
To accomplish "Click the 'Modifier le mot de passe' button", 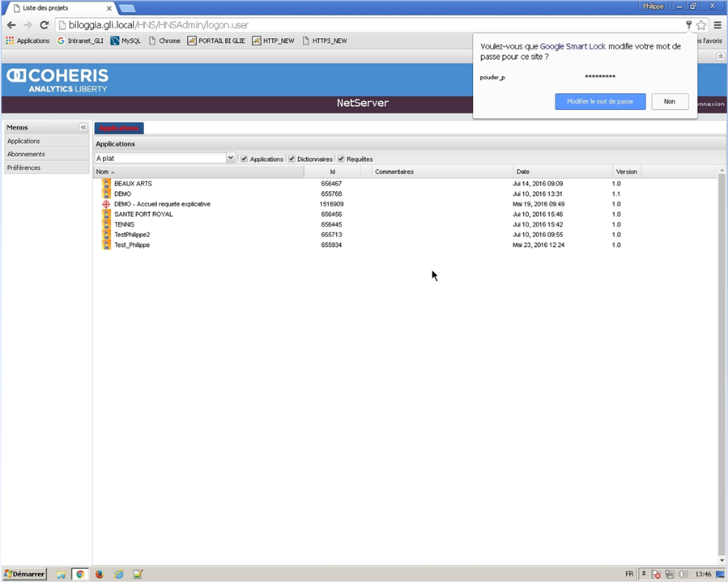I will click(600, 101).
